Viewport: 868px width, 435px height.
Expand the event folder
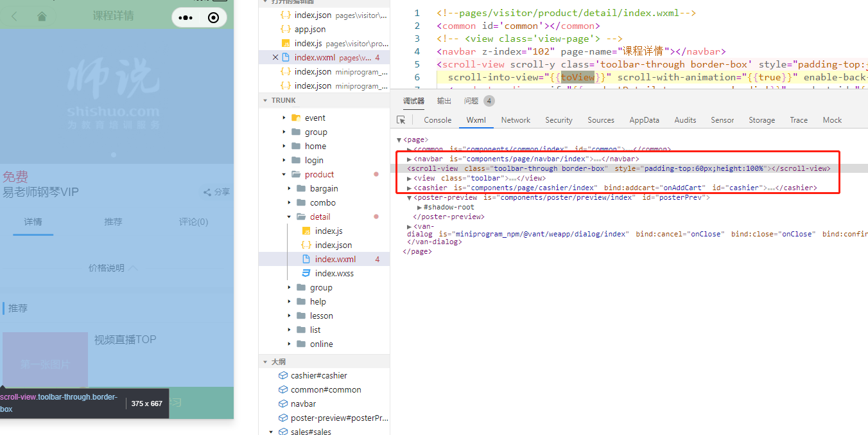284,118
